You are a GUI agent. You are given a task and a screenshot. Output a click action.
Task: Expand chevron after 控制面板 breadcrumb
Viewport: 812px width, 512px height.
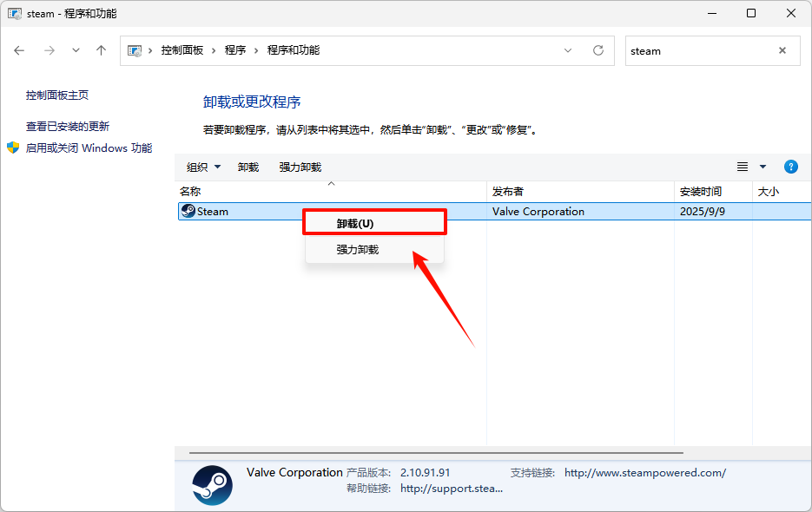(x=214, y=50)
